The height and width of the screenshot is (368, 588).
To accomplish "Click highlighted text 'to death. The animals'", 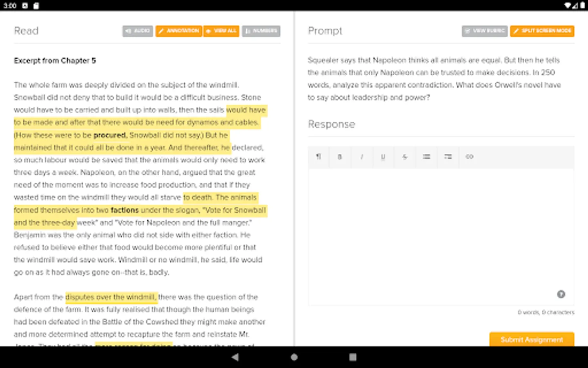I will click(x=220, y=197).
